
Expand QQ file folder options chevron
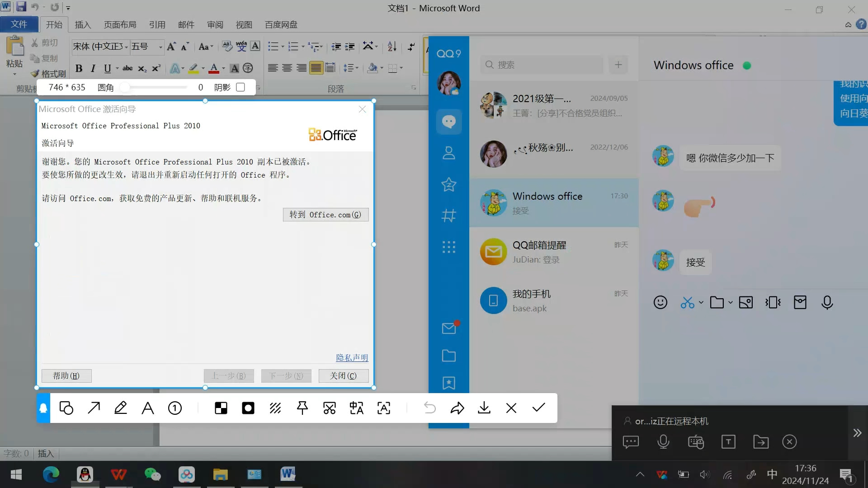(730, 302)
